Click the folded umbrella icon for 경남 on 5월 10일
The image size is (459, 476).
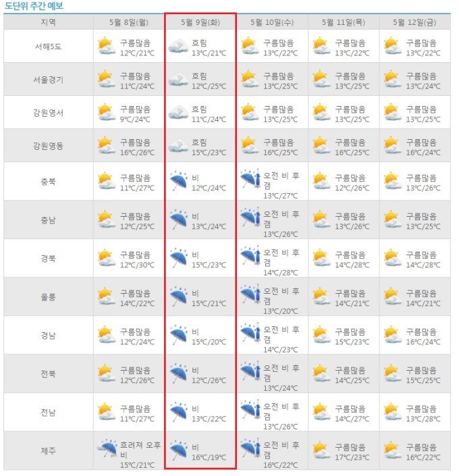tap(250, 333)
